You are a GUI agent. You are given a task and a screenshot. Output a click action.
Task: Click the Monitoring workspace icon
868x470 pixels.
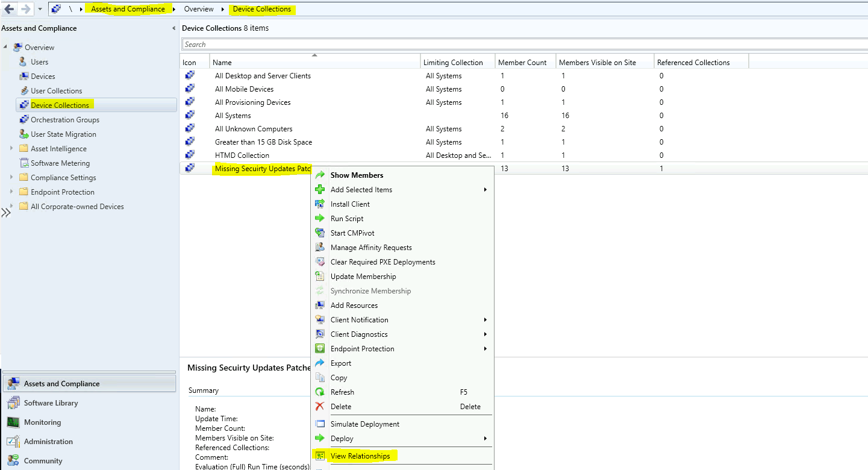[x=13, y=422]
